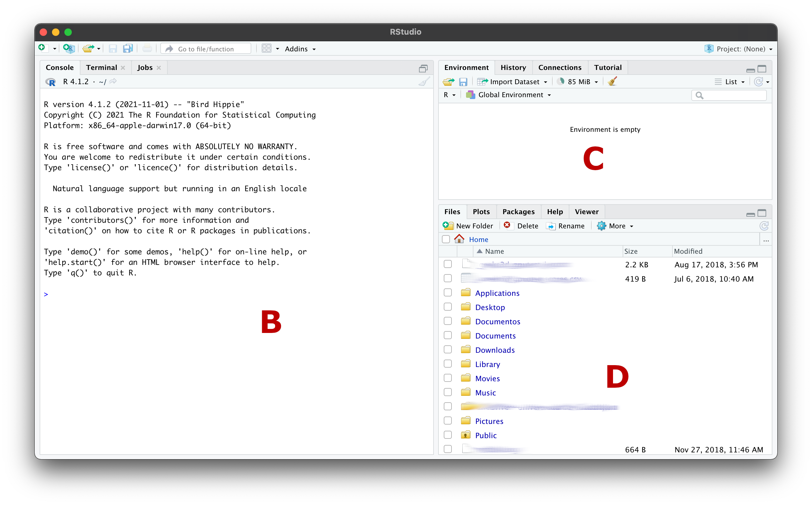Click the new project icon in toolbar

pos(69,49)
